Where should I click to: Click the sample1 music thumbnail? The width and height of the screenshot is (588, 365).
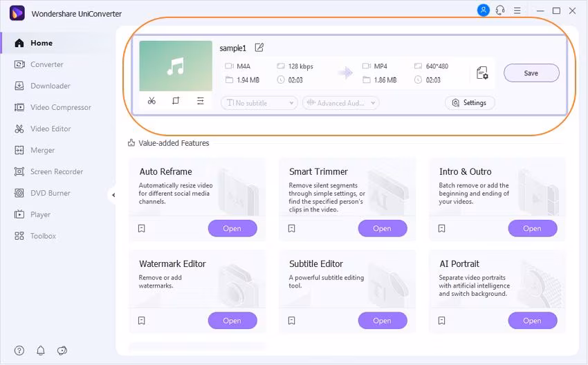(x=176, y=66)
